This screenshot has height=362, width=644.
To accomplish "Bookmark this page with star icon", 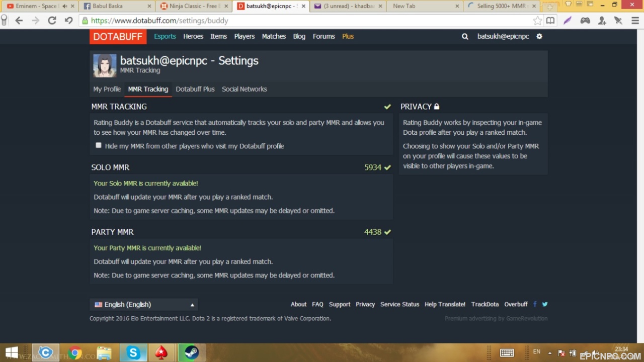I will [537, 21].
